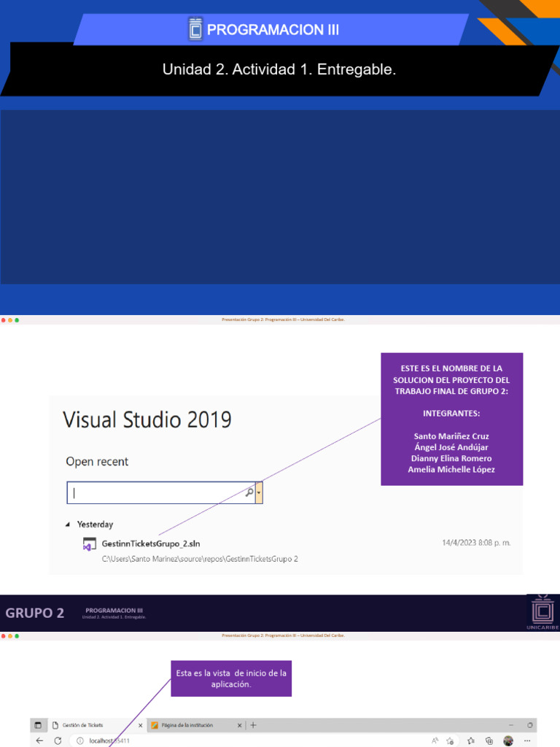
Task: Click the Programacion III header logo icon
Action: 195,28
